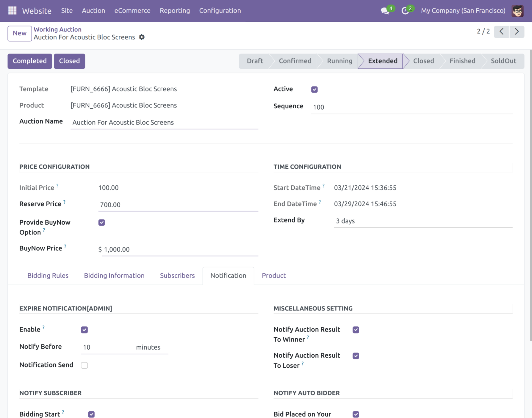Viewport: 532px width, 418px height.
Task: Edit the Sequence field
Action: pyautogui.click(x=412, y=107)
